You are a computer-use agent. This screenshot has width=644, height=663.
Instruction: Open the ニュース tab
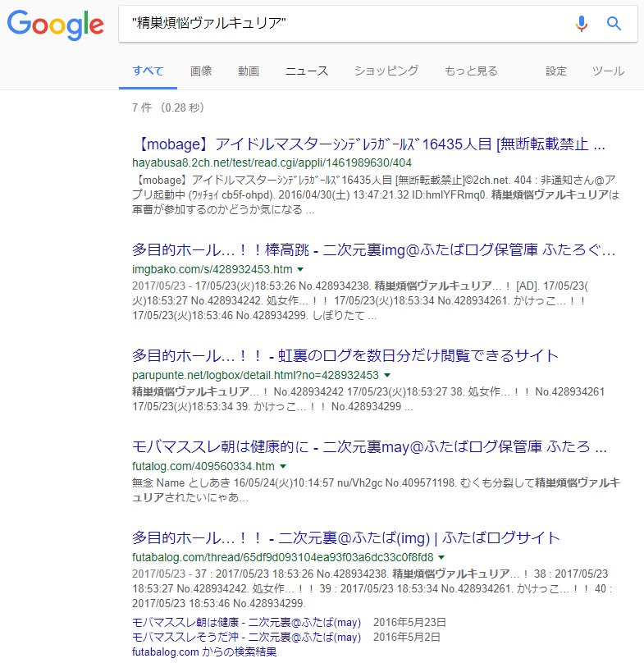(x=307, y=71)
